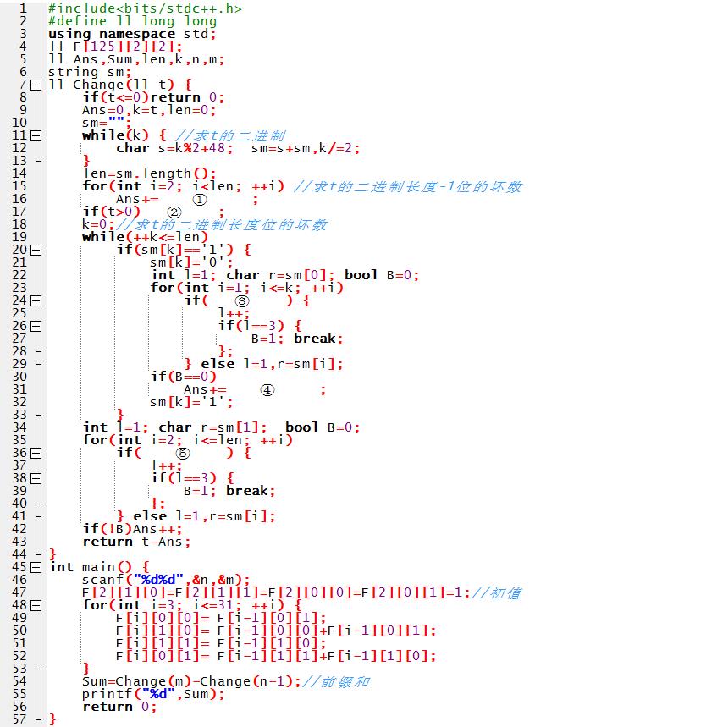Screen dimensions: 728x727
Task: Click the scanf call in main
Action: coord(166,580)
